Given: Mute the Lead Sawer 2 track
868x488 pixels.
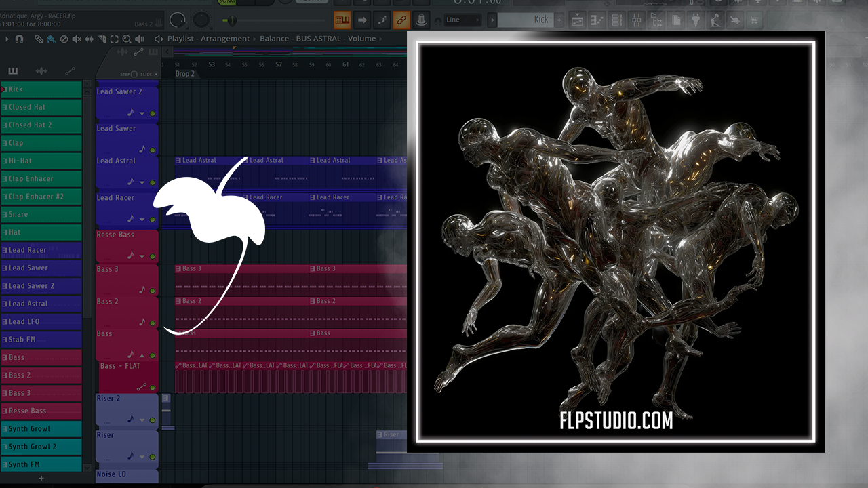Looking at the screenshot, I should (153, 114).
